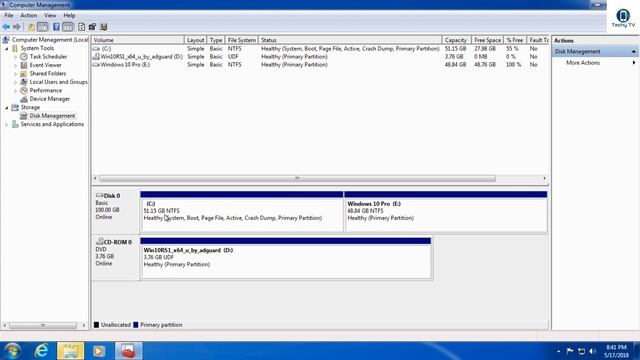Sort by the Layout column header

tap(196, 40)
